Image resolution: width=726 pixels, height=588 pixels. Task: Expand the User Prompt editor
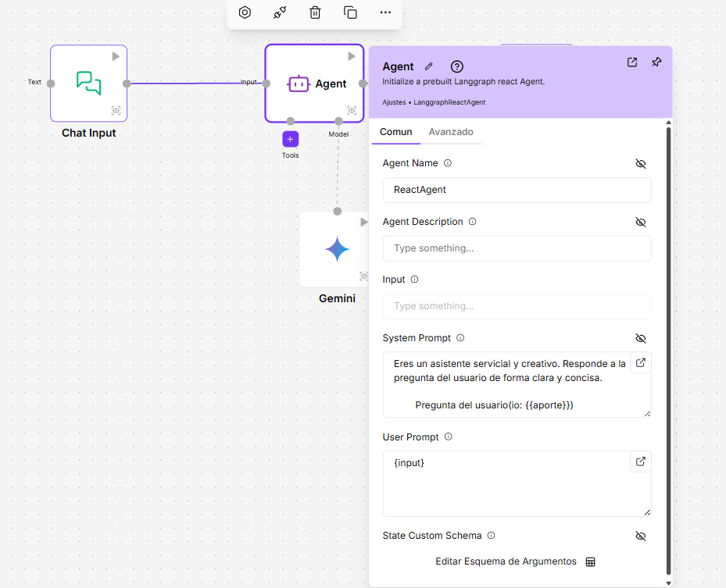[x=640, y=461]
